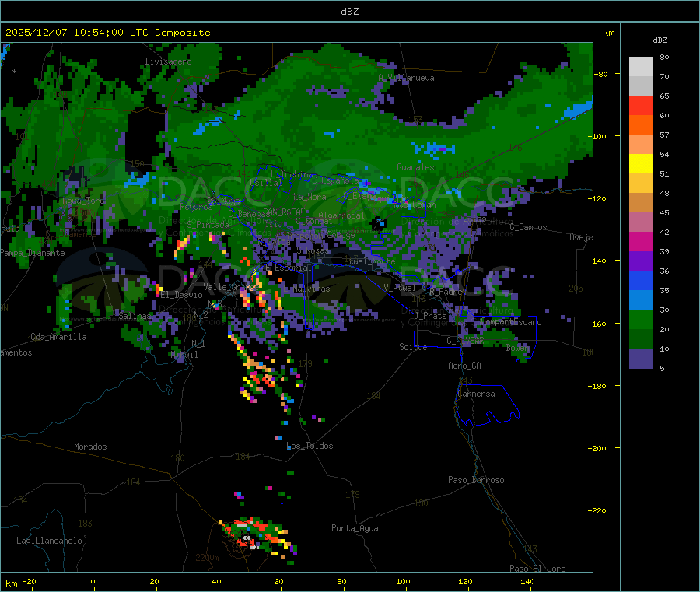The height and width of the screenshot is (592, 700).
Task: Pick the orange 57-60 dBZ legend swatch
Action: pyautogui.click(x=641, y=125)
